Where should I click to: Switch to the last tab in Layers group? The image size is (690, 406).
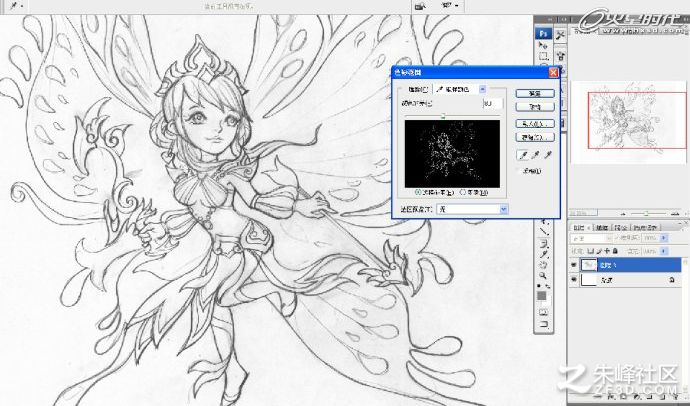coord(645,228)
